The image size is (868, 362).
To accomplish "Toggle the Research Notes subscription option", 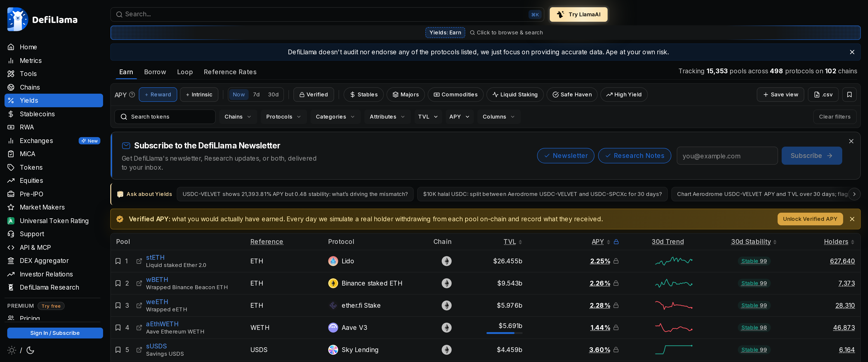I will pos(634,156).
